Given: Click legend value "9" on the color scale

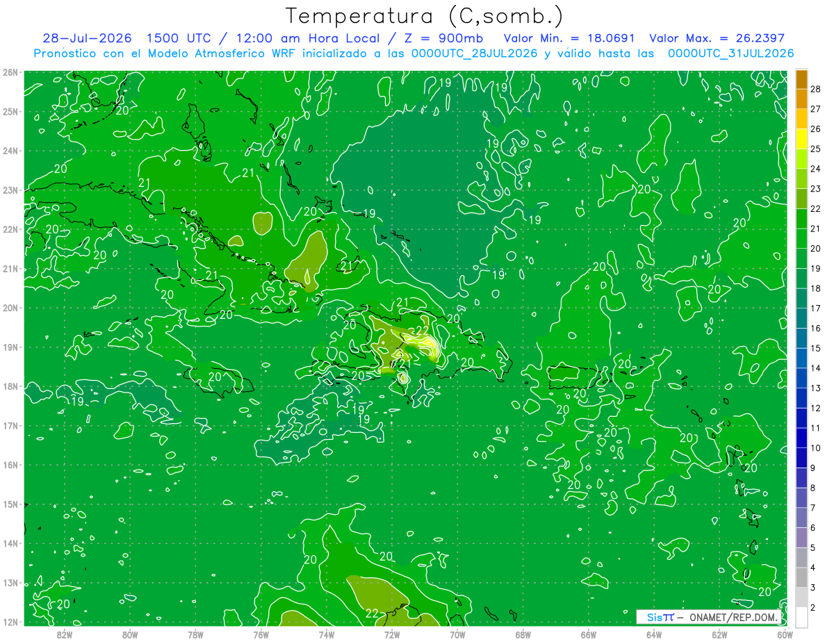Looking at the screenshot, I should 812,468.
